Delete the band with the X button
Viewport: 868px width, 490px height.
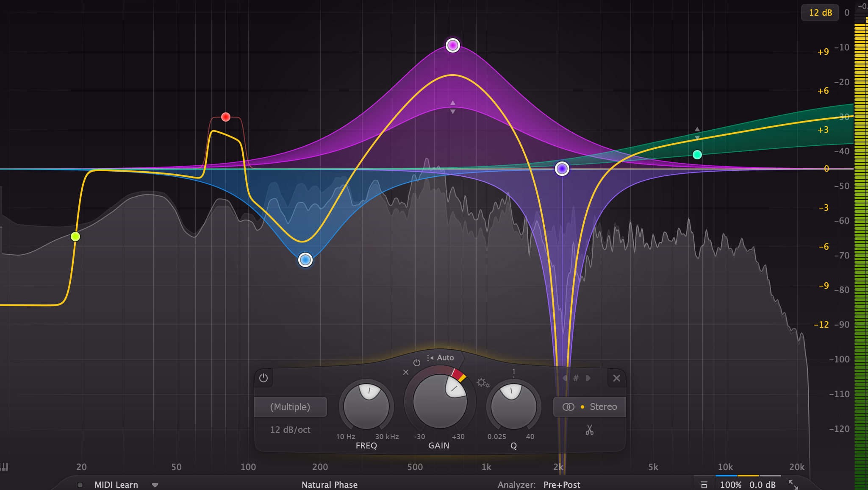tap(617, 378)
